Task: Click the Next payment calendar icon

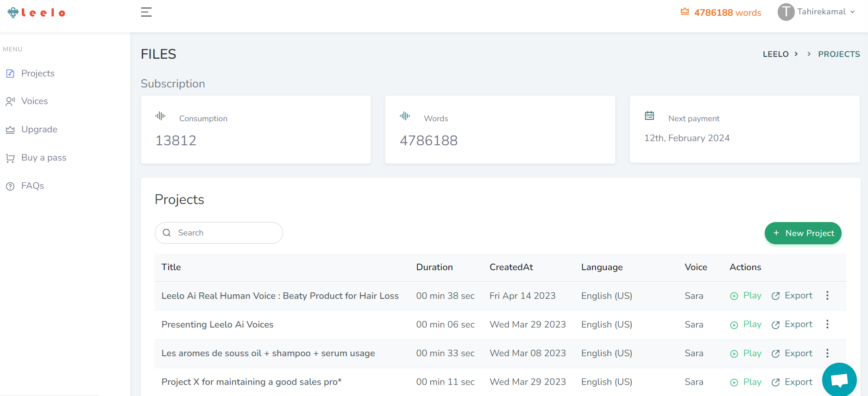Action: click(649, 116)
